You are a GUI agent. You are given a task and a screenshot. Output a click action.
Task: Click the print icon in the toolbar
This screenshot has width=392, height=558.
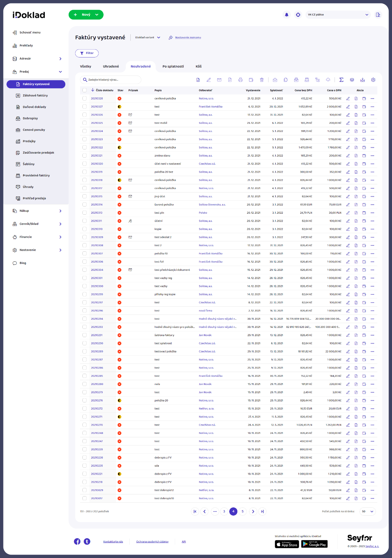(x=240, y=80)
